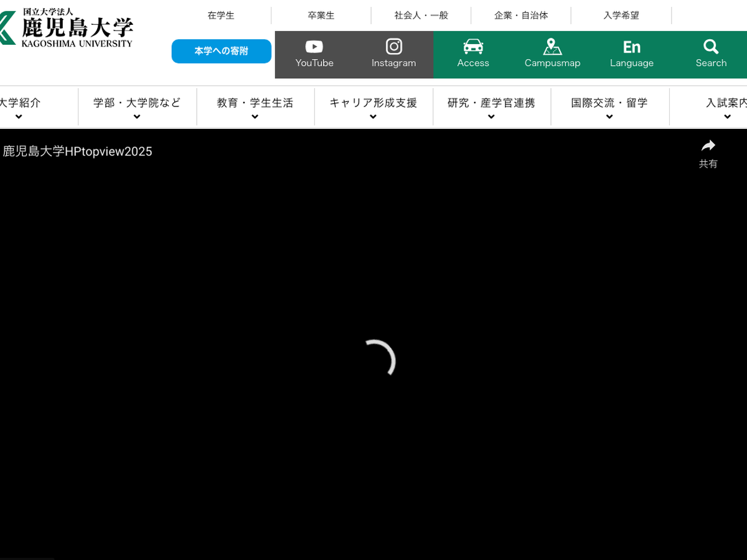Expand the キャリア形成支援 menu

click(x=374, y=107)
